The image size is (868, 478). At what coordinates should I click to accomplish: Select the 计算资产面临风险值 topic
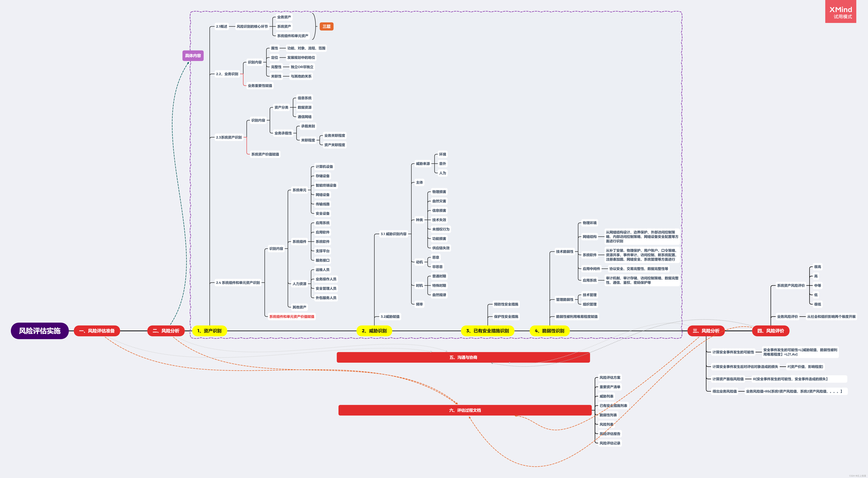coord(728,379)
